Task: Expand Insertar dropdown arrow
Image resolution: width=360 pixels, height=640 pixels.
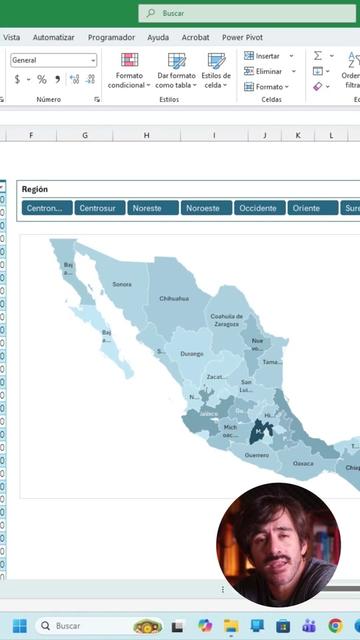Action: click(291, 56)
